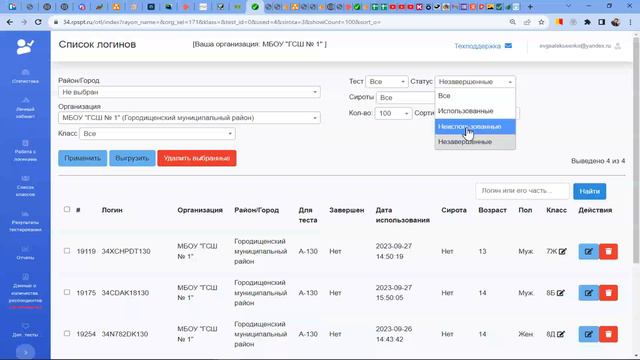The height and width of the screenshot is (360, 640).
Task: Open Статистика in the sidebar
Action: [x=25, y=77]
